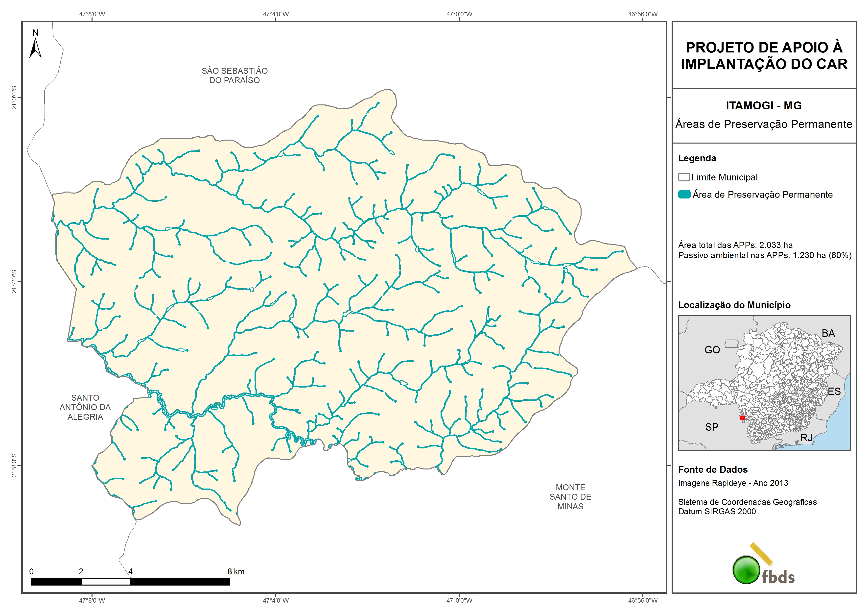Image resolution: width=868 pixels, height=614 pixels.
Task: Click the Monte Santo de Minas label
Action: (570, 497)
